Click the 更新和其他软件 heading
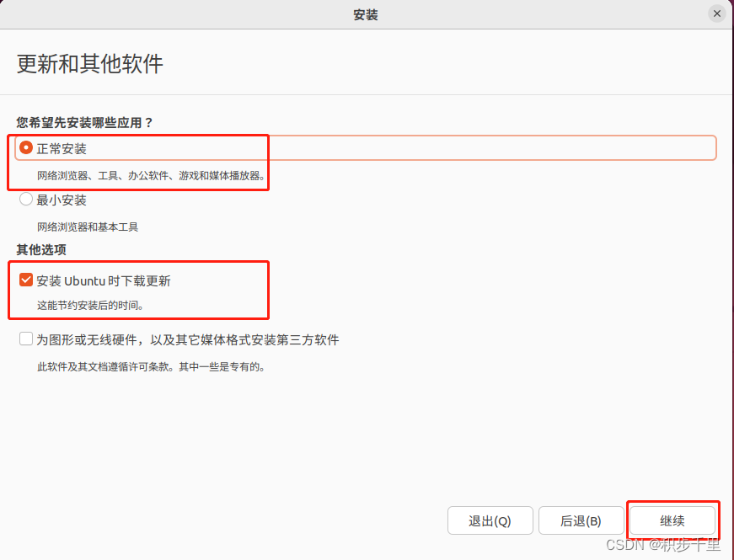Viewport: 734px width, 560px height. coord(90,64)
